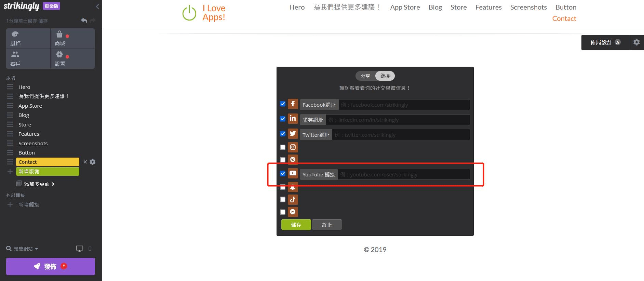Go to Screenshots in site navigation

click(x=528, y=7)
